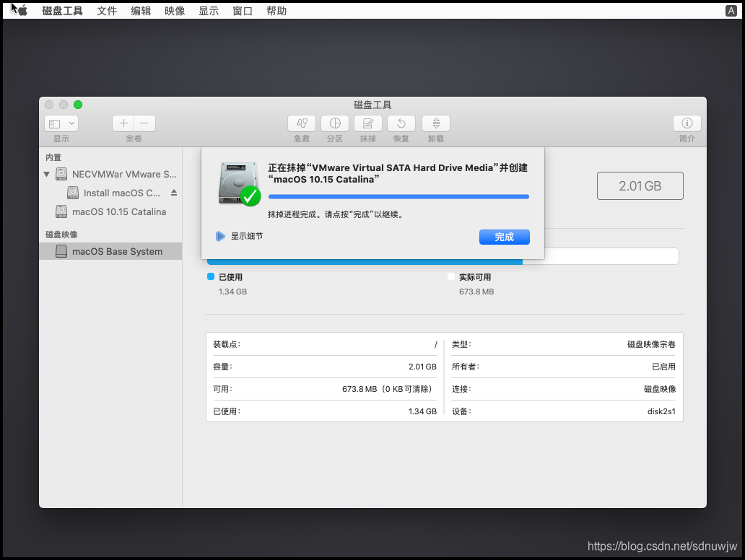Click the Info 简介 toolbar icon

687,123
